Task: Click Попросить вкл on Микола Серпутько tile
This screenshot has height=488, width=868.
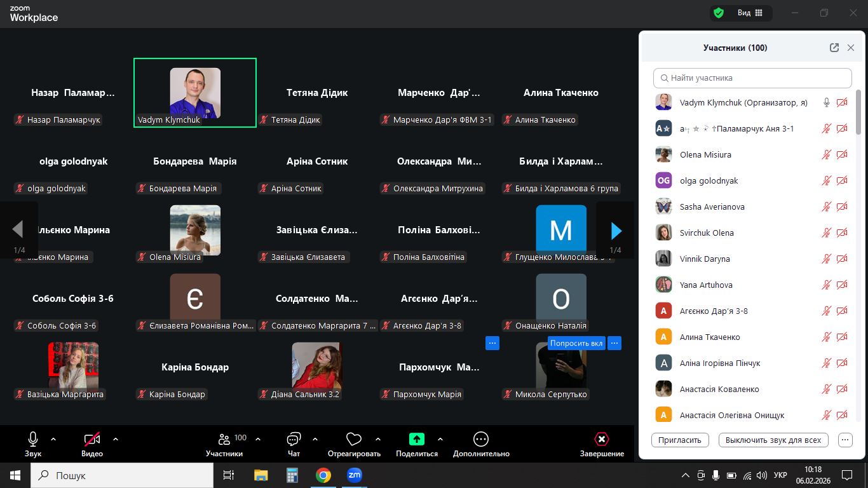Action: click(x=576, y=343)
